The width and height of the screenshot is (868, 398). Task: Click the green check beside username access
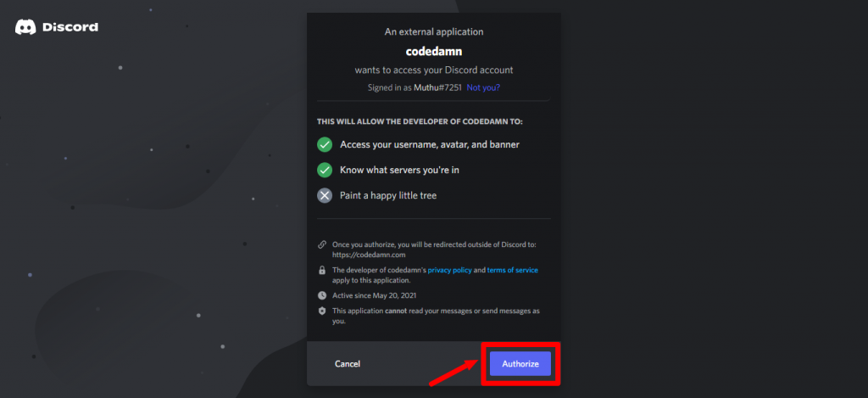point(325,144)
